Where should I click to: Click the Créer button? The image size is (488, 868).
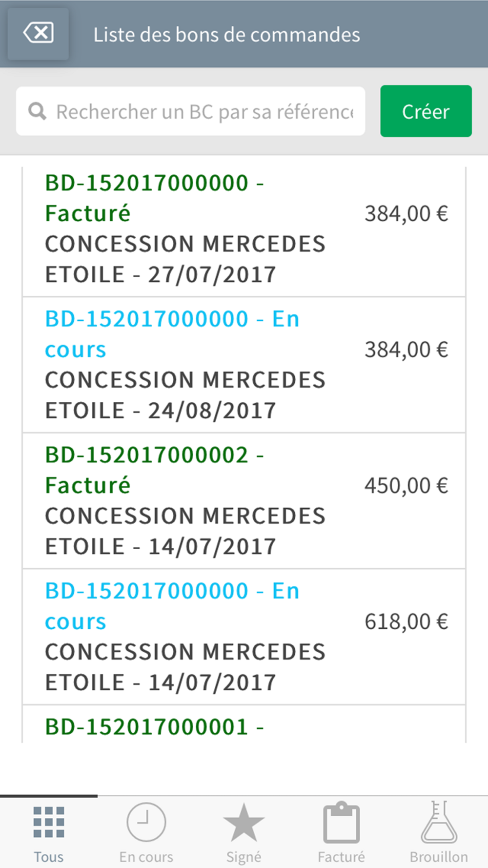[x=426, y=111]
